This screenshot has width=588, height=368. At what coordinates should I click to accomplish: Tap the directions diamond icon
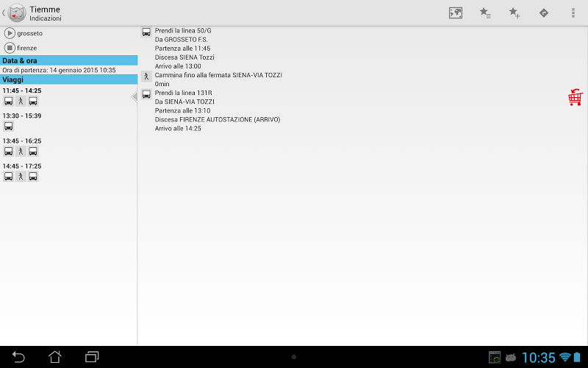pos(544,13)
